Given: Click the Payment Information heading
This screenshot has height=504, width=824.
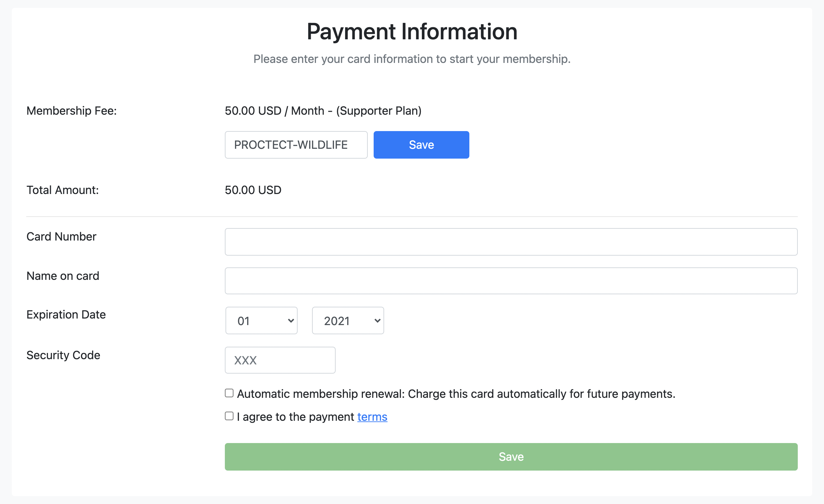Looking at the screenshot, I should coord(412,31).
